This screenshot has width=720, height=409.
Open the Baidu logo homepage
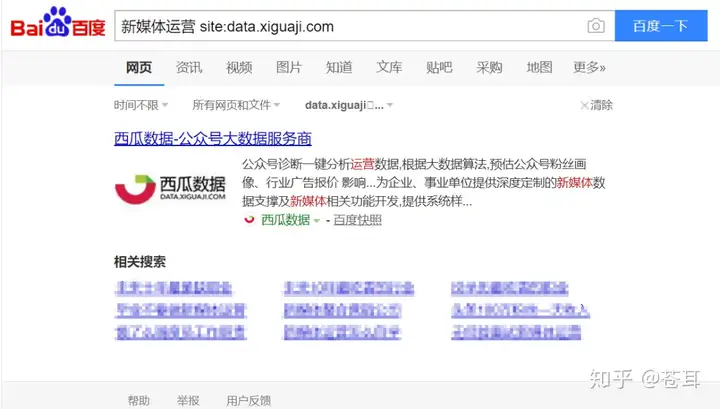click(x=58, y=23)
